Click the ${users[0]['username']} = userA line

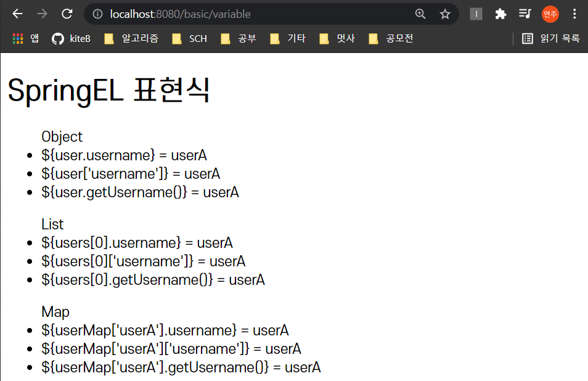click(144, 261)
